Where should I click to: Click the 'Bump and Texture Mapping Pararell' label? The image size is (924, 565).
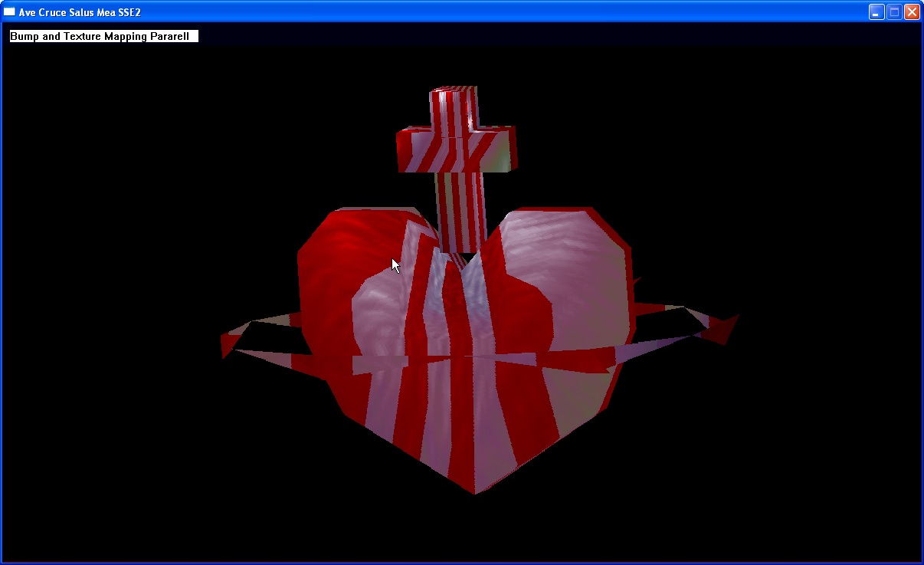(103, 36)
